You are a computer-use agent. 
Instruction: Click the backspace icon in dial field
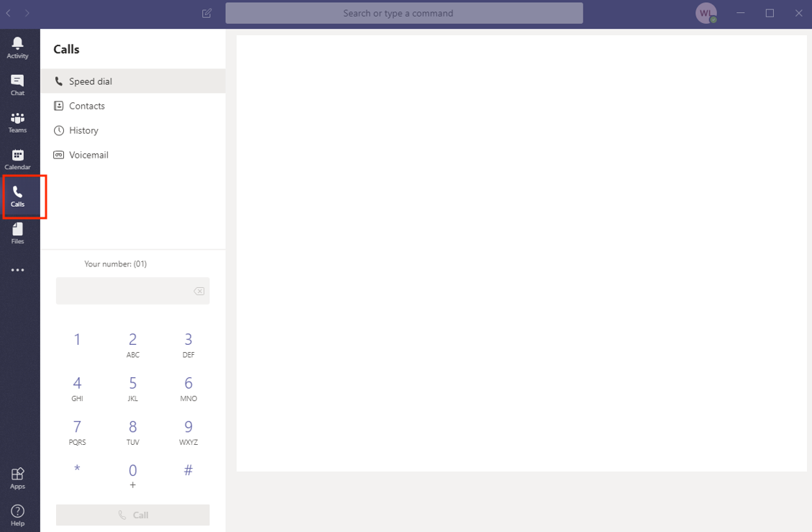pyautogui.click(x=199, y=292)
